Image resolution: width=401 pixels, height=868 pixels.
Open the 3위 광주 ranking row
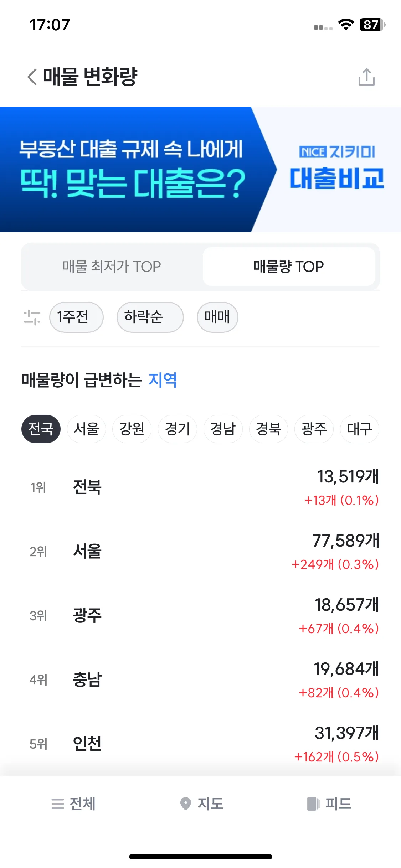(200, 616)
